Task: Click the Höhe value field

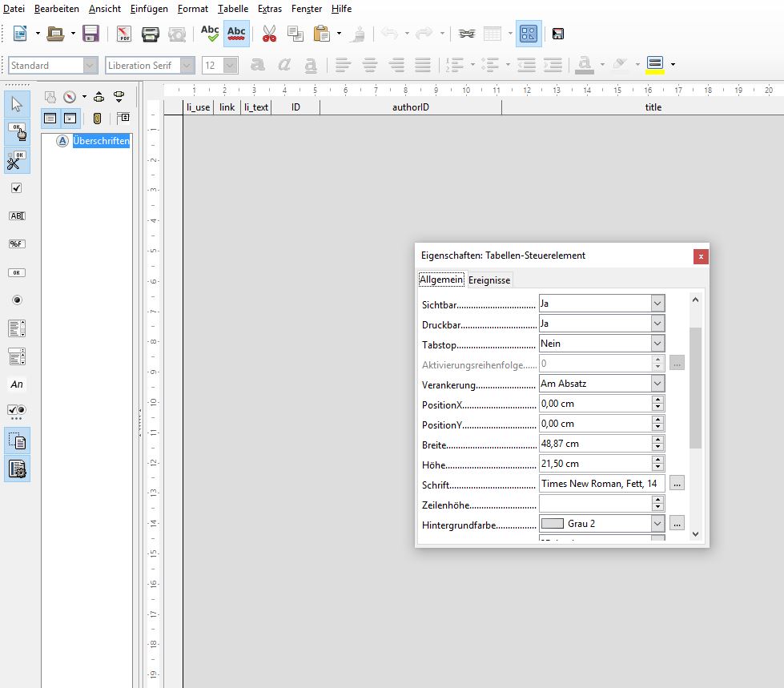Action: 595,464
